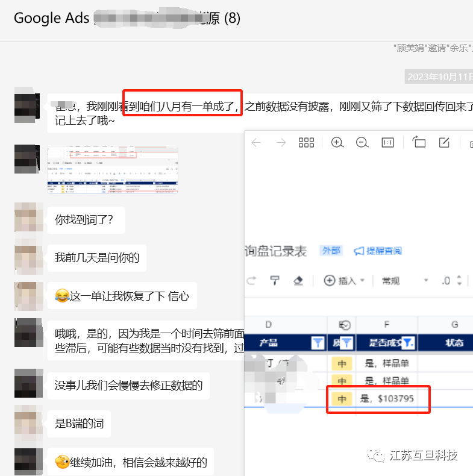
Task: Select the format painter icon
Action: click(275, 280)
